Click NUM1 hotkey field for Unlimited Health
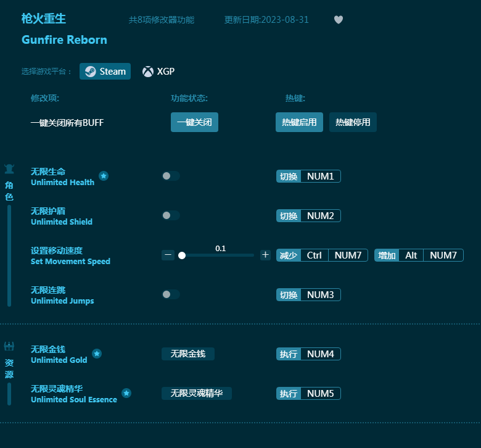The height and width of the screenshot is (448, 481). click(x=321, y=176)
